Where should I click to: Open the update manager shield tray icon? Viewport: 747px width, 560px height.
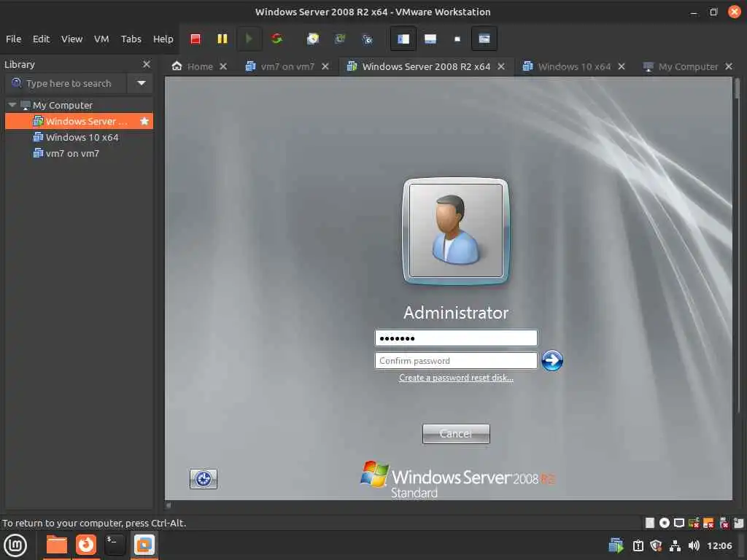(656, 545)
